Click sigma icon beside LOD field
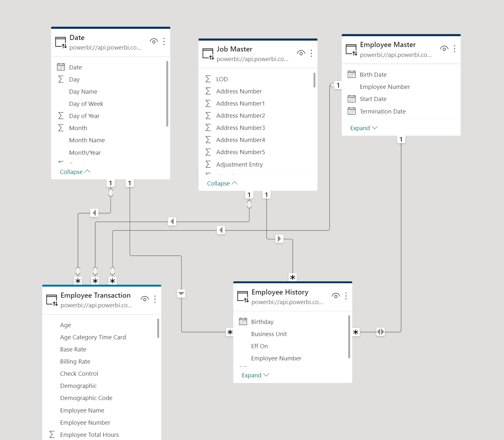504x440 pixels. click(x=208, y=79)
